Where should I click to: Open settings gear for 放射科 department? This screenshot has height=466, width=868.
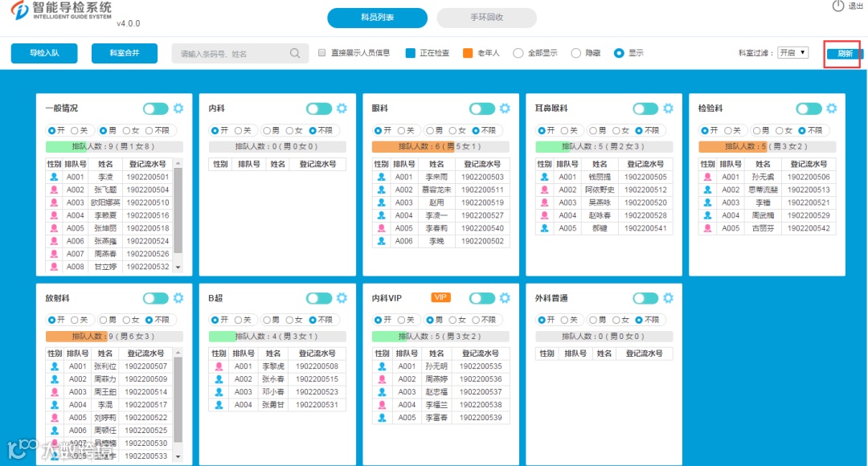178,298
